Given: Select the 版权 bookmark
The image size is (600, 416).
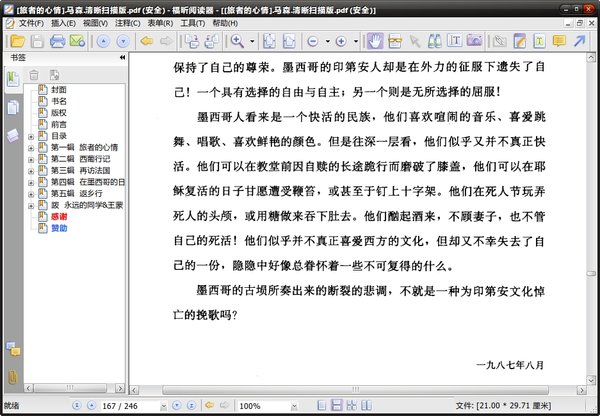Looking at the screenshot, I should pyautogui.click(x=59, y=113).
